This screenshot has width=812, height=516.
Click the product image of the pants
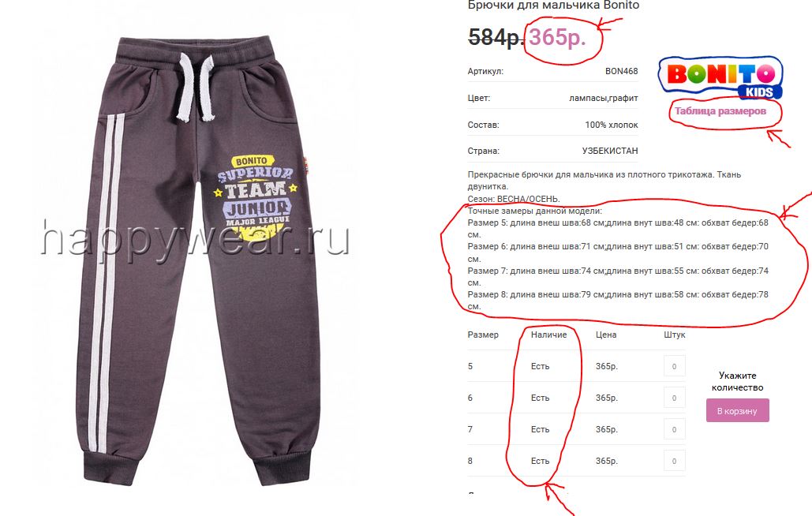200,259
